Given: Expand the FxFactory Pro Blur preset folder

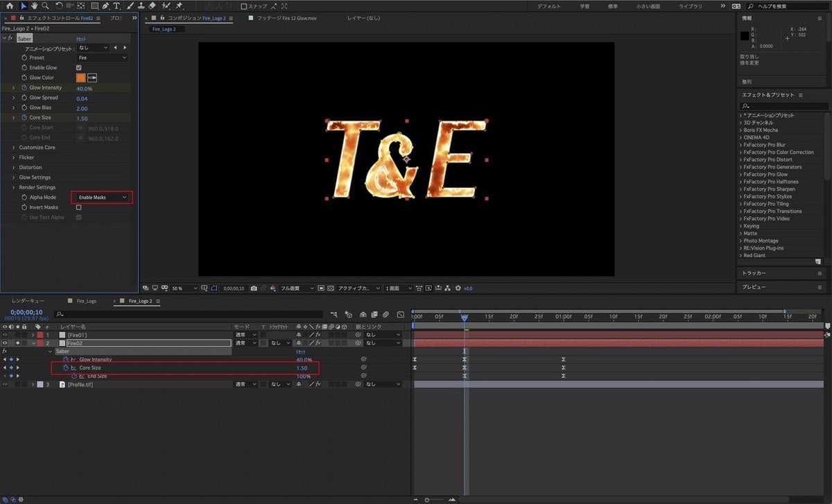Looking at the screenshot, I should (741, 145).
